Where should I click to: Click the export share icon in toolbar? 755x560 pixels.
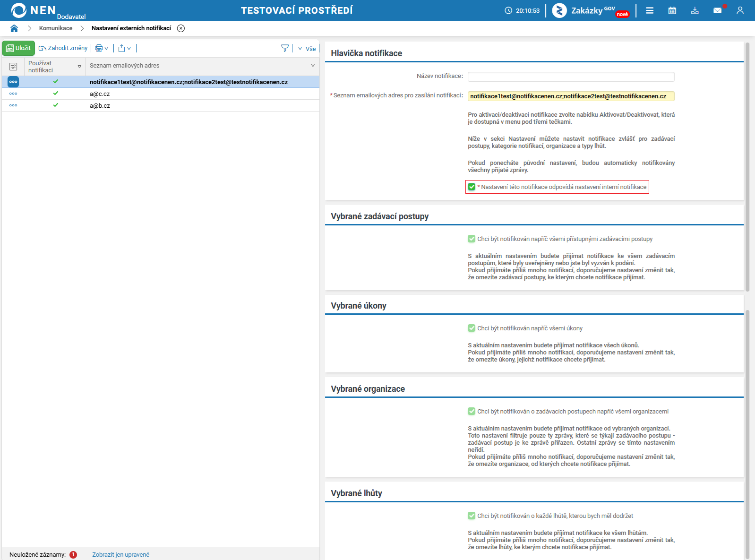coord(121,48)
